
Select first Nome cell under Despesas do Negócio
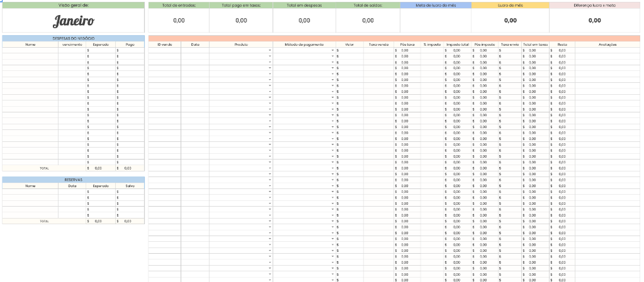(30, 50)
